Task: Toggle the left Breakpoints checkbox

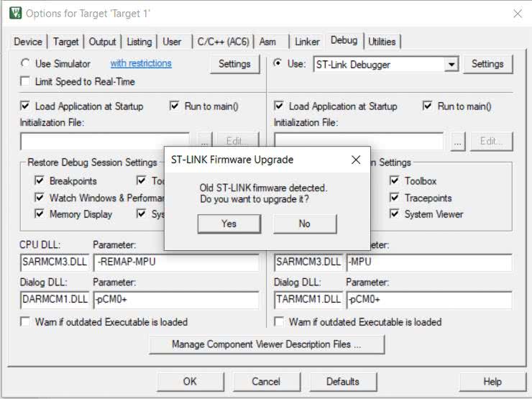Action: [x=40, y=181]
